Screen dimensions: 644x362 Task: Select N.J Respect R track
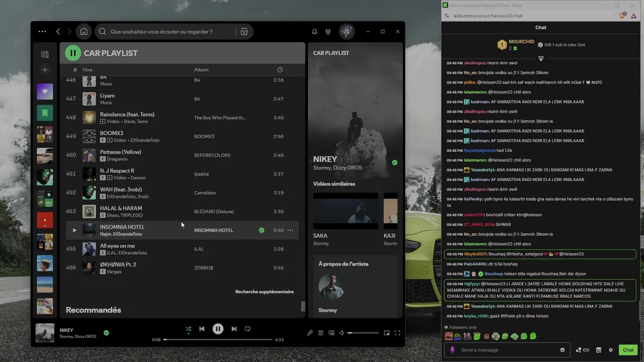[182, 174]
